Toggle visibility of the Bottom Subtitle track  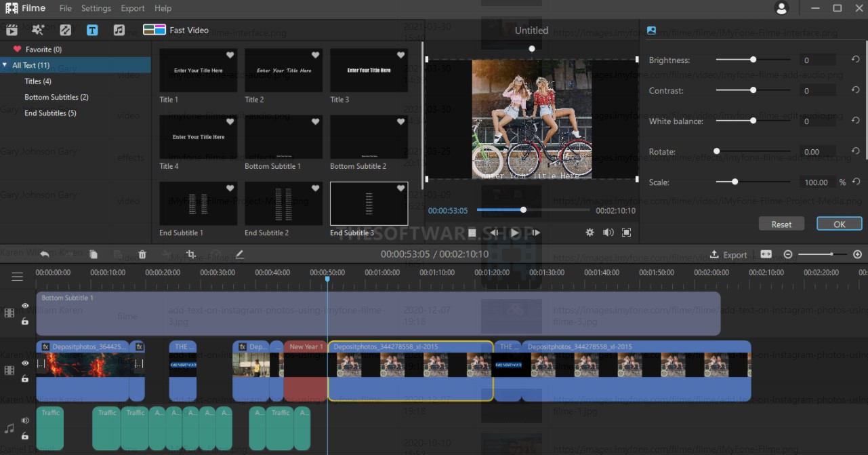pyautogui.click(x=25, y=306)
